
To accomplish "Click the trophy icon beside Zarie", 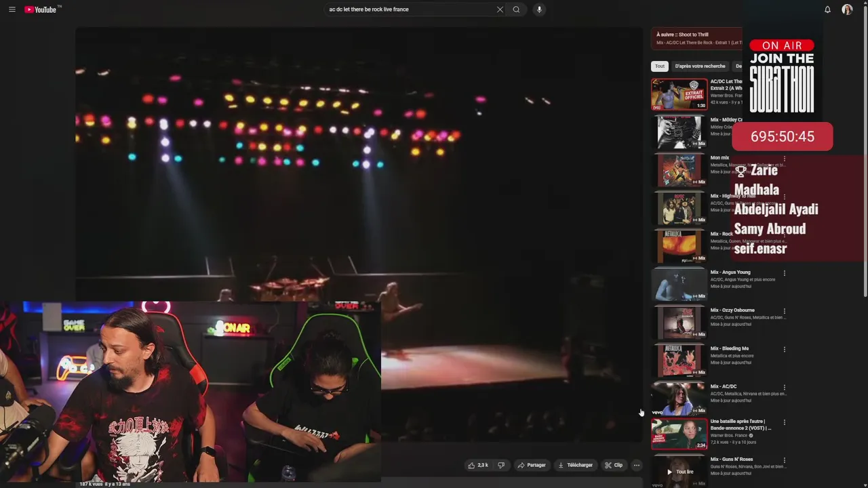I will pos(741,171).
